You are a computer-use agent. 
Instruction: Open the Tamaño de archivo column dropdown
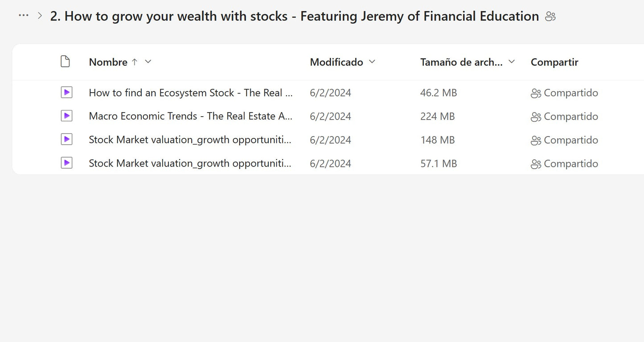[512, 62]
